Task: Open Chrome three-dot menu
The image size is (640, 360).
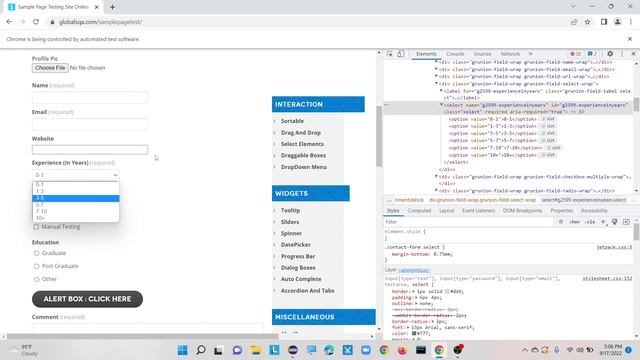Action: [631, 22]
